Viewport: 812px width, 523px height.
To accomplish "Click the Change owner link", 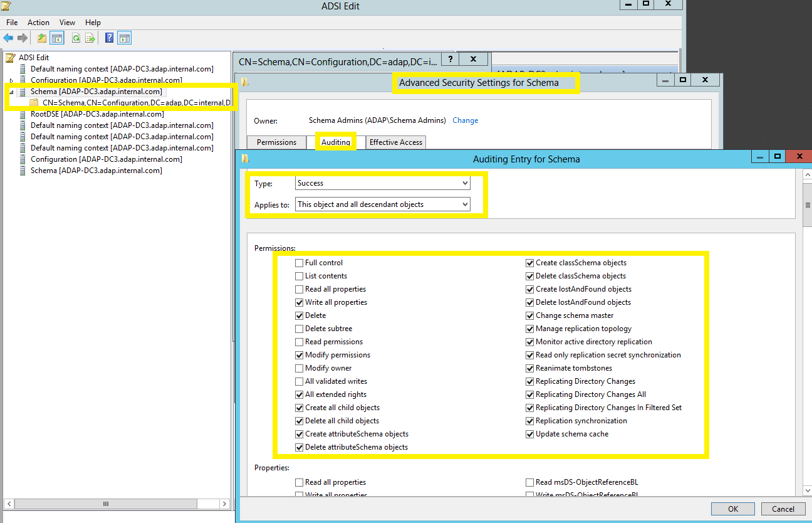I will pos(465,120).
